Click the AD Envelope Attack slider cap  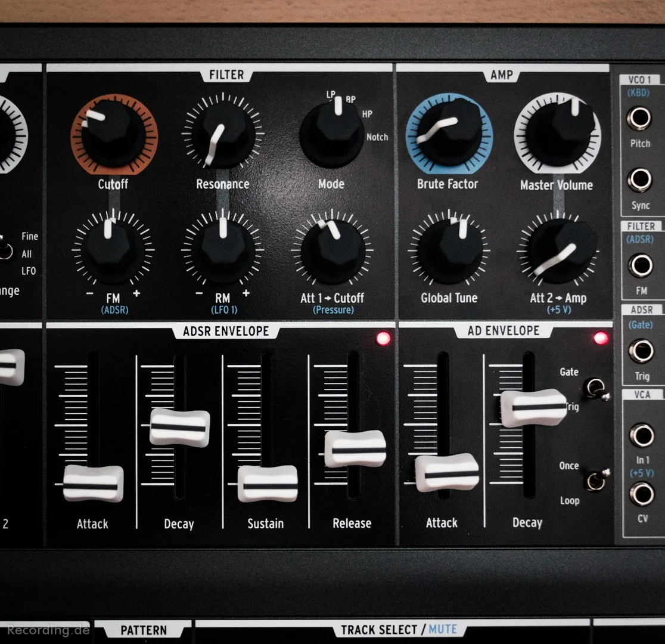(446, 472)
